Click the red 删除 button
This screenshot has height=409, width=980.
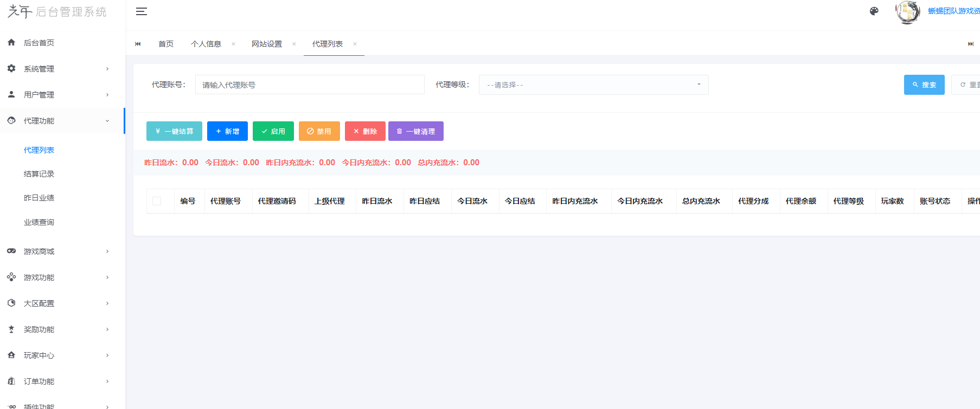(365, 131)
